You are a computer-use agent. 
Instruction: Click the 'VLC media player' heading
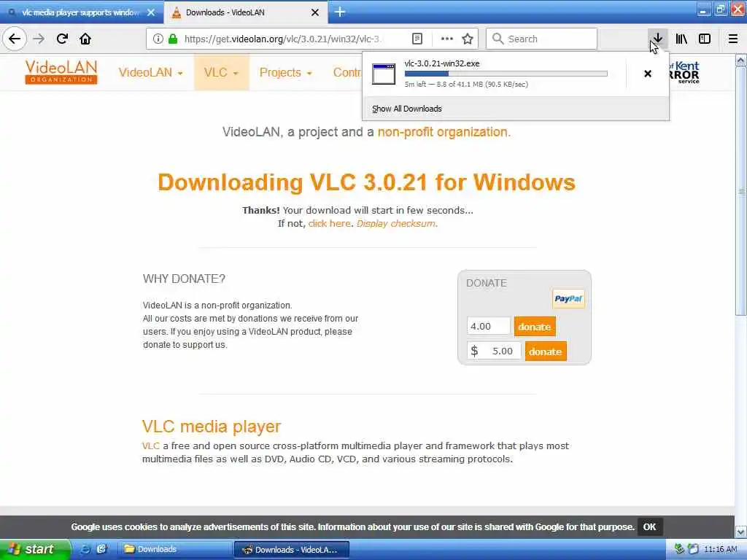point(212,426)
